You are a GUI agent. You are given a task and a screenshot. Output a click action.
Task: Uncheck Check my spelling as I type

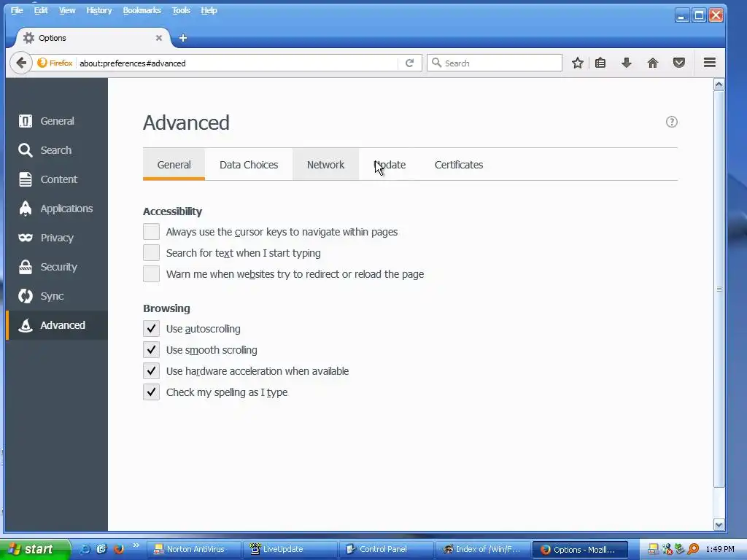click(151, 392)
